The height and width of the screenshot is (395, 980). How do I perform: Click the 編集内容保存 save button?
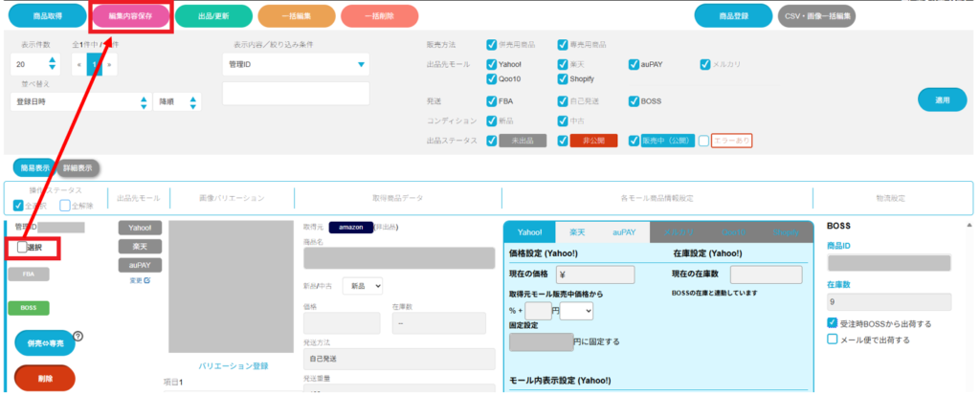tap(130, 16)
